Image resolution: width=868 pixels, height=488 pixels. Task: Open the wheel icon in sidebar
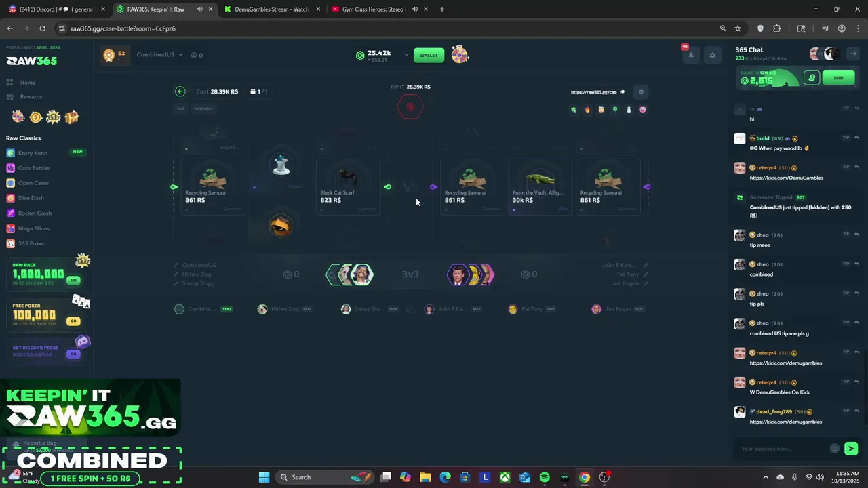18,117
